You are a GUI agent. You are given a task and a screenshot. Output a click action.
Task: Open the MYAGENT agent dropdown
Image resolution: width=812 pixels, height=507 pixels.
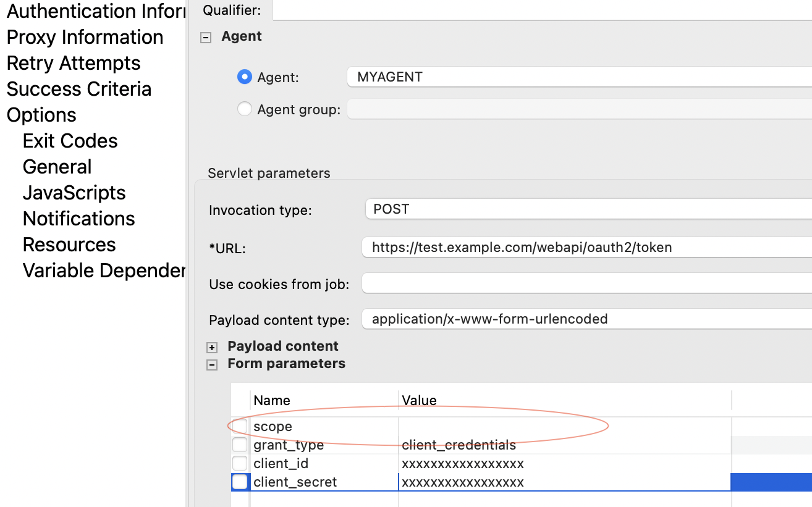coord(580,77)
